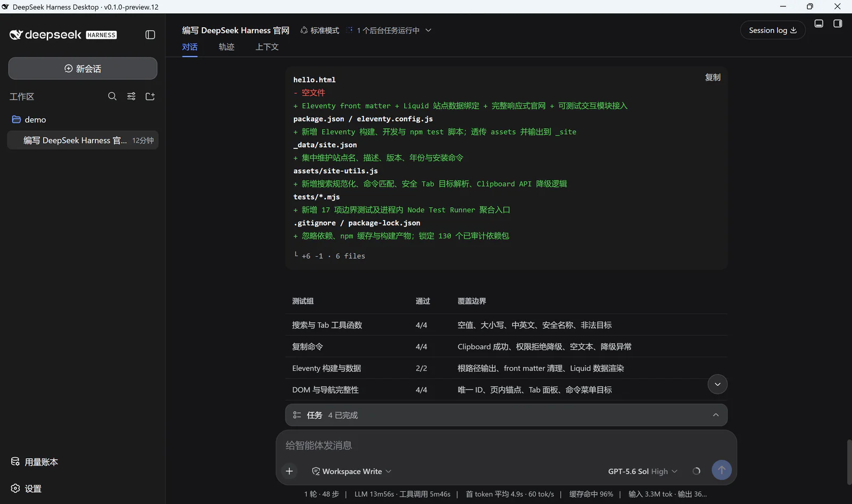Viewport: 852px width, 504px height.
Task: Focus the 给智能体发消息 message input
Action: [x=506, y=445]
